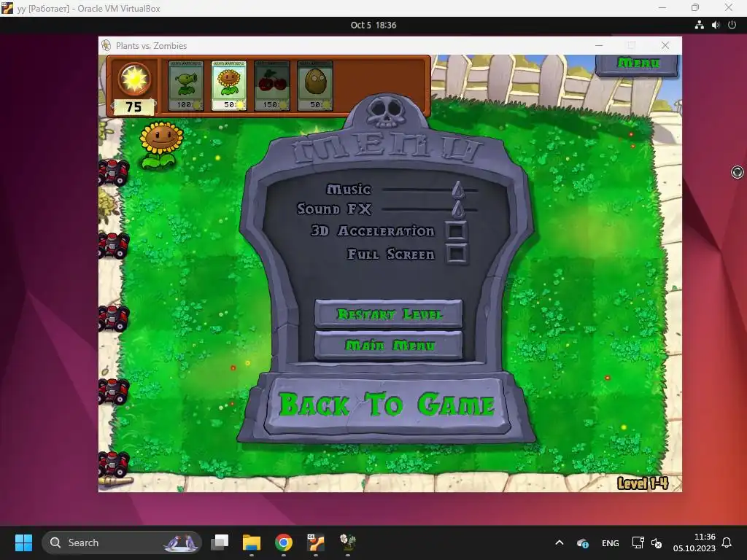Screen dimensions: 747x560
Task: Click the VirtualBox network status icon
Action: (699, 25)
